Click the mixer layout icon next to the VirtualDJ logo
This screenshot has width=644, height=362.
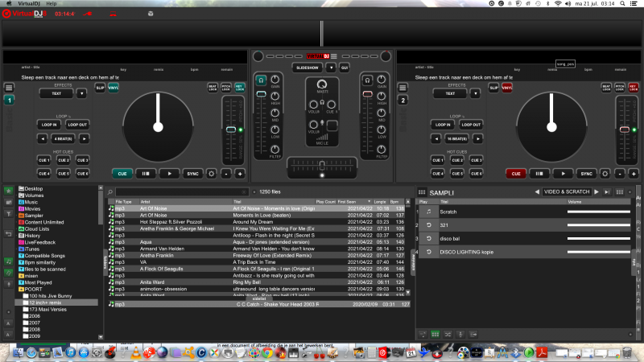click(334, 56)
